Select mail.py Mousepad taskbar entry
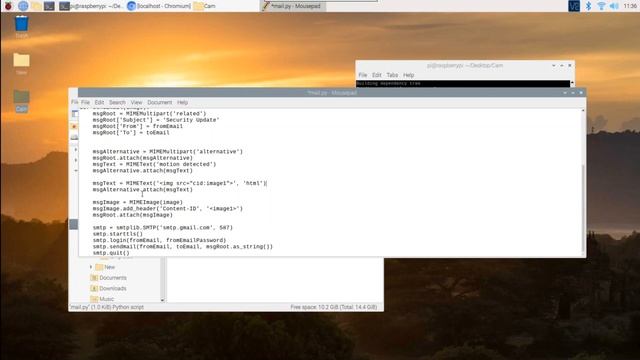This screenshot has height=360, width=640. [292, 6]
